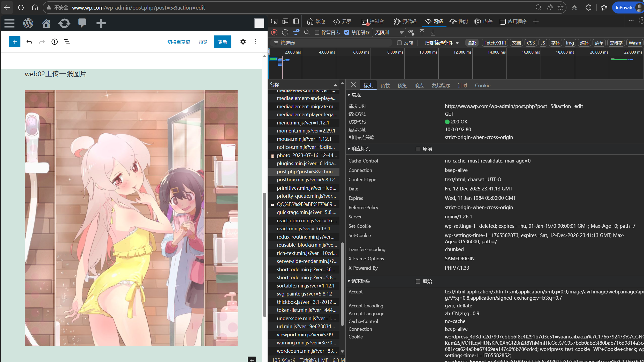
Task: Enable the 保留日志 checkbox
Action: tap(317, 33)
